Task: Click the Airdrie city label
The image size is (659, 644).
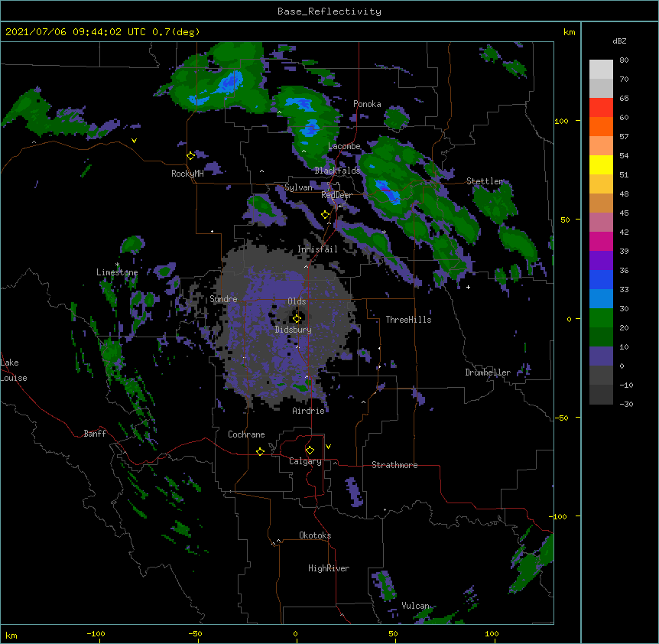Action: 309,411
